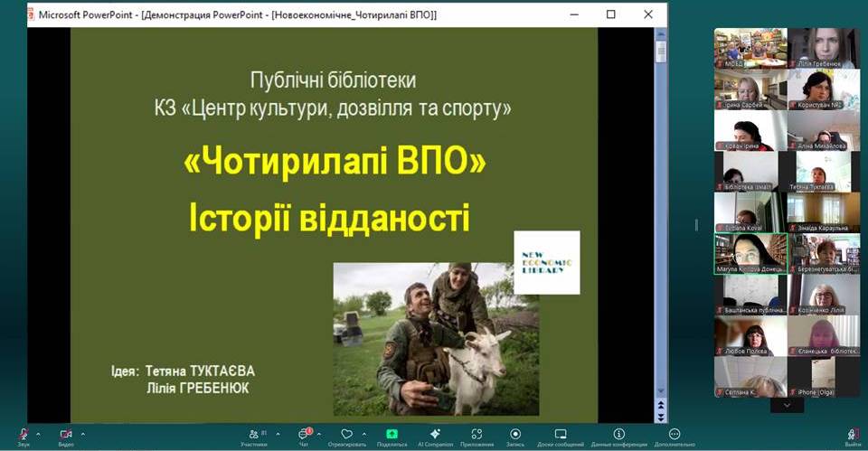Expand video options arrow next to Видео
Viewport: 868px width, 451px height.
click(83, 433)
